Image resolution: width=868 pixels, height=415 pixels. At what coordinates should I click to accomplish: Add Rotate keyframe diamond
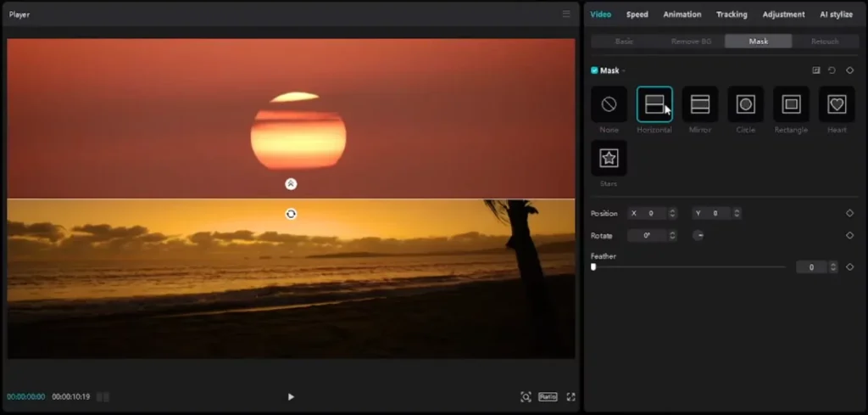click(849, 235)
